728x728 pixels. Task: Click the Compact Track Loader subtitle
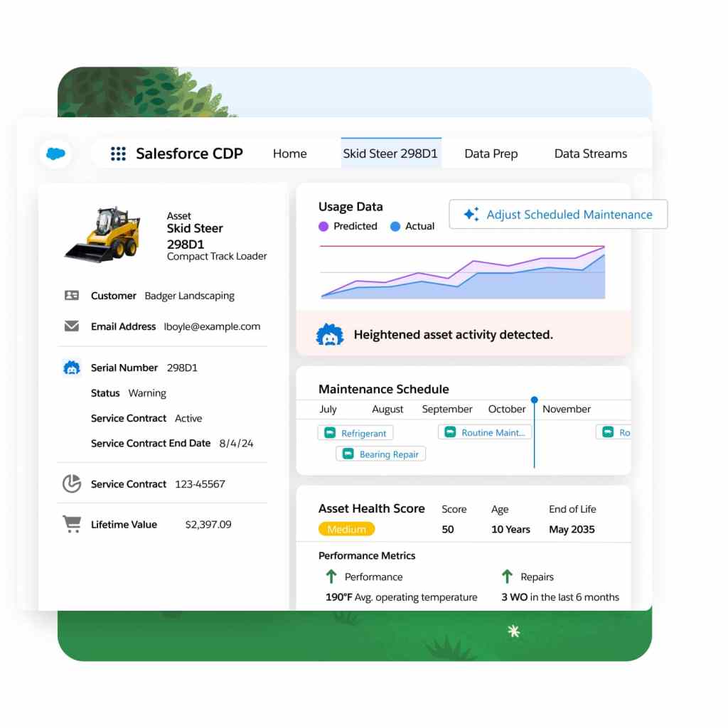click(x=217, y=256)
